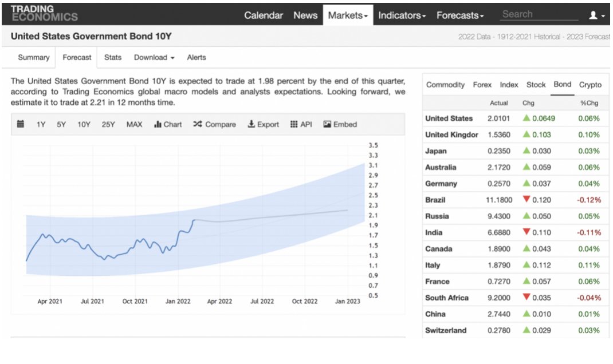Screen dimensions: 613x364
Task: Click the red down arrow in South Africa row
Action: coord(526,297)
